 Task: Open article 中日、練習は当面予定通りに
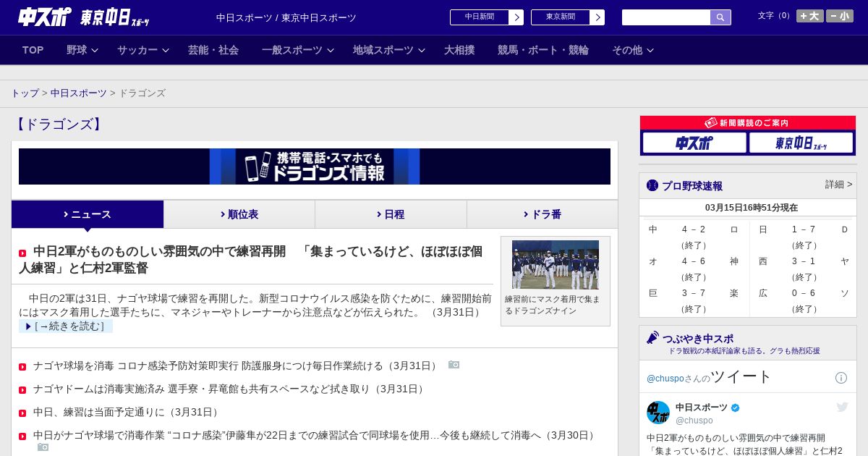coord(127,413)
